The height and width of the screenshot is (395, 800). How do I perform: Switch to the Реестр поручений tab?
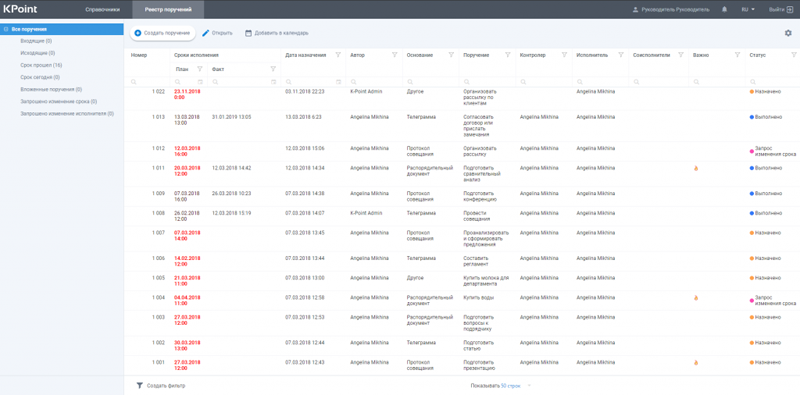168,9
